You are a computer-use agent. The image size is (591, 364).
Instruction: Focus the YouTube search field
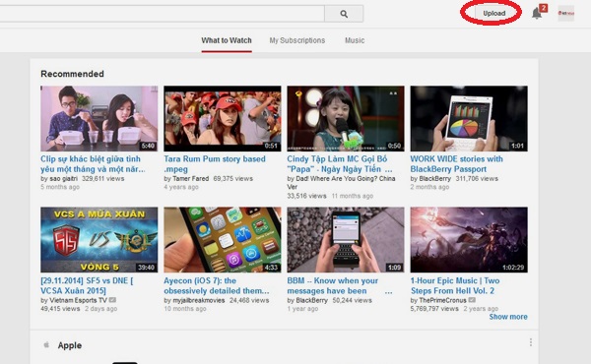[x=163, y=14]
